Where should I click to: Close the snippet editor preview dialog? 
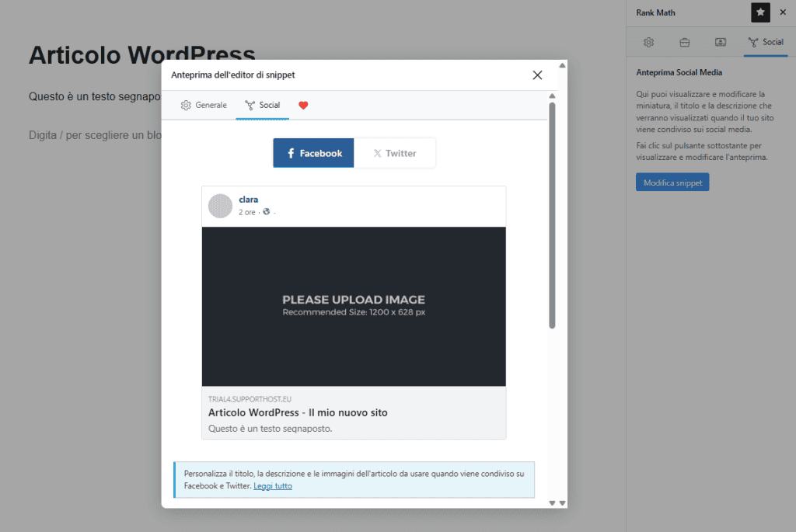click(537, 75)
